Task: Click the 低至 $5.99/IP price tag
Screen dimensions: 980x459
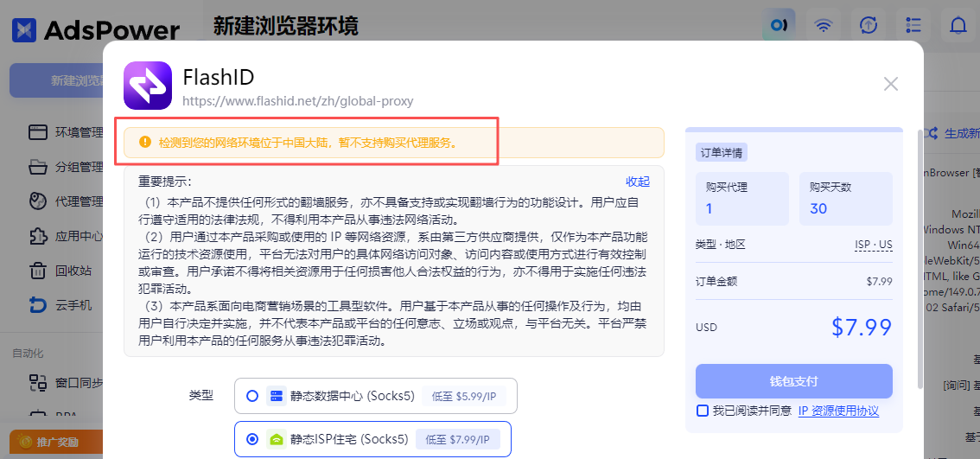Action: [463, 396]
